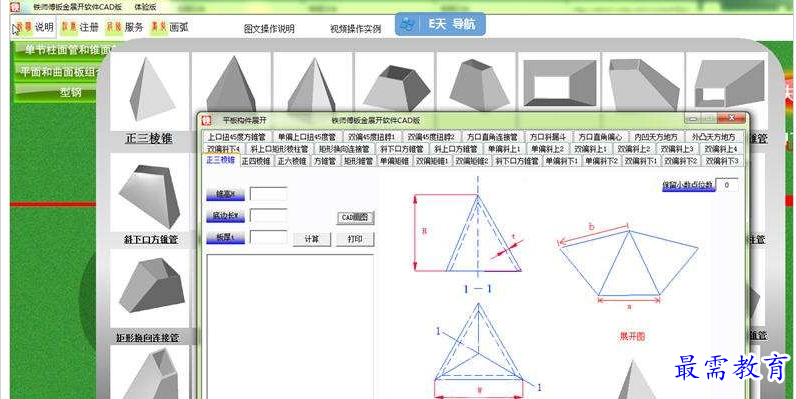Switch to the 矩形锥管 tab
The image size is (796, 399).
tap(358, 161)
